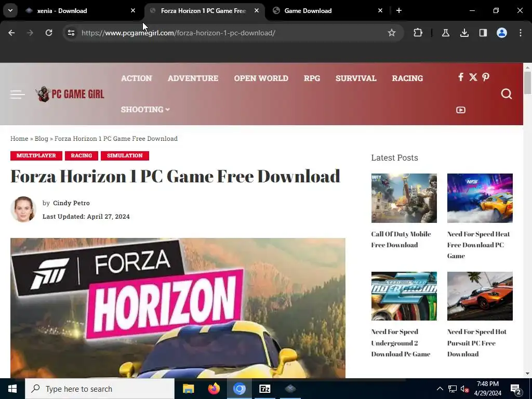The width and height of the screenshot is (532, 399).
Task: Visit the site's X (Twitter) icon
Action: point(473,77)
